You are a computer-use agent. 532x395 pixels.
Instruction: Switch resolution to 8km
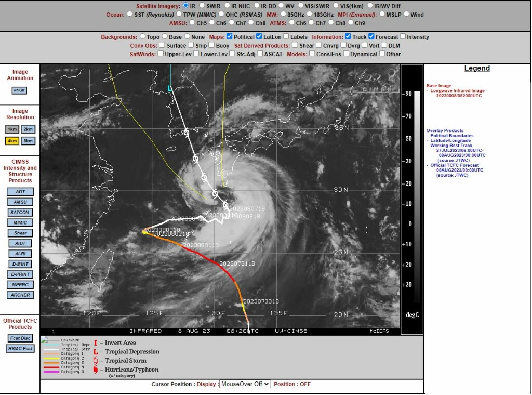click(28, 141)
